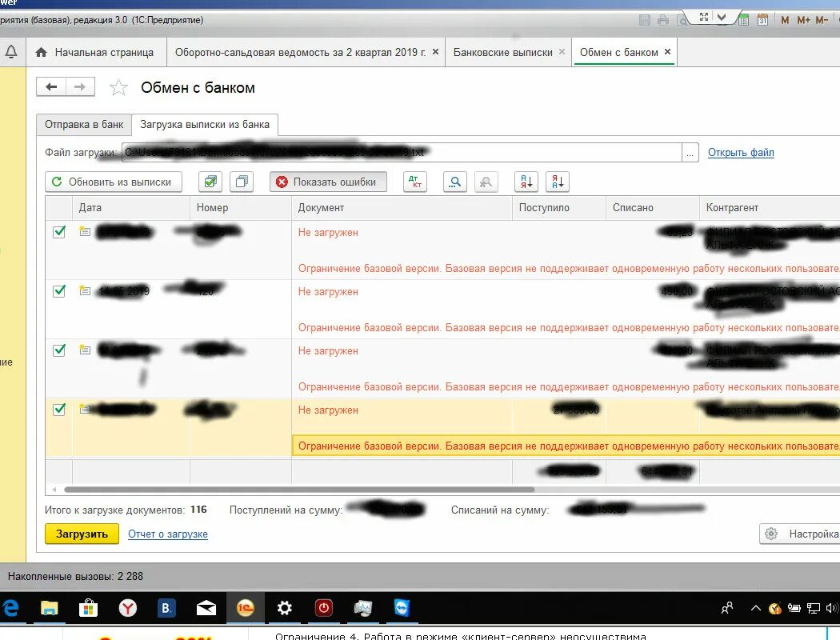Uncheck the second statement row checkbox
This screenshot has width=840, height=640.
click(x=59, y=291)
